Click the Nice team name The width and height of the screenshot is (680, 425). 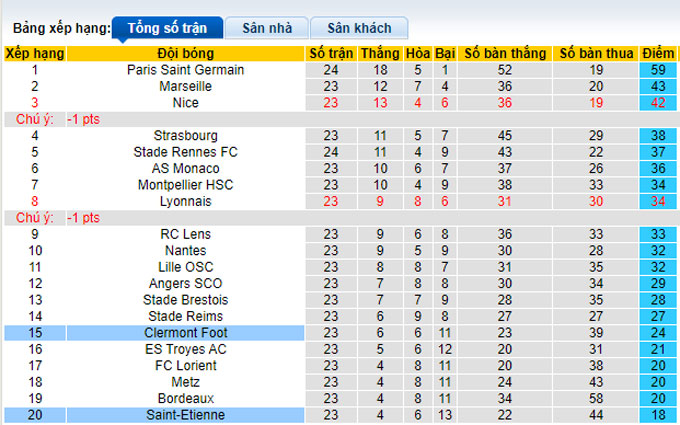click(x=185, y=102)
